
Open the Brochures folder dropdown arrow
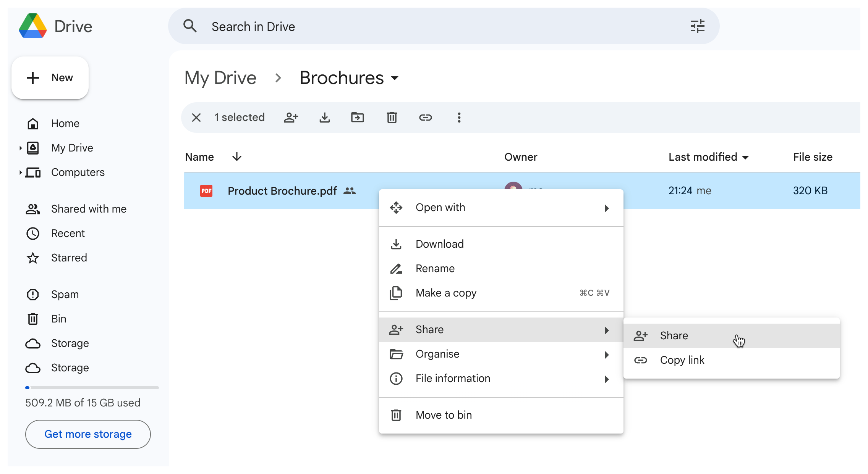(x=395, y=78)
